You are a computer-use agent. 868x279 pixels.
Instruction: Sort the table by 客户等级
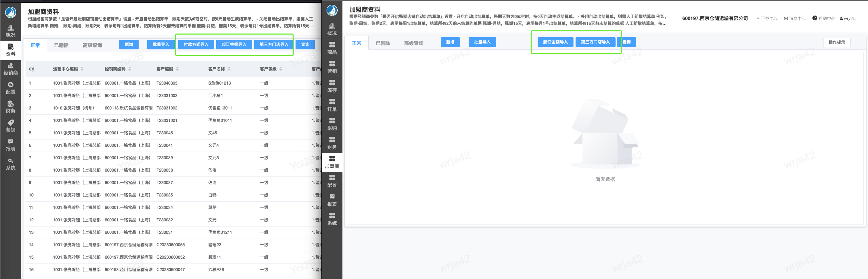pyautogui.click(x=281, y=69)
